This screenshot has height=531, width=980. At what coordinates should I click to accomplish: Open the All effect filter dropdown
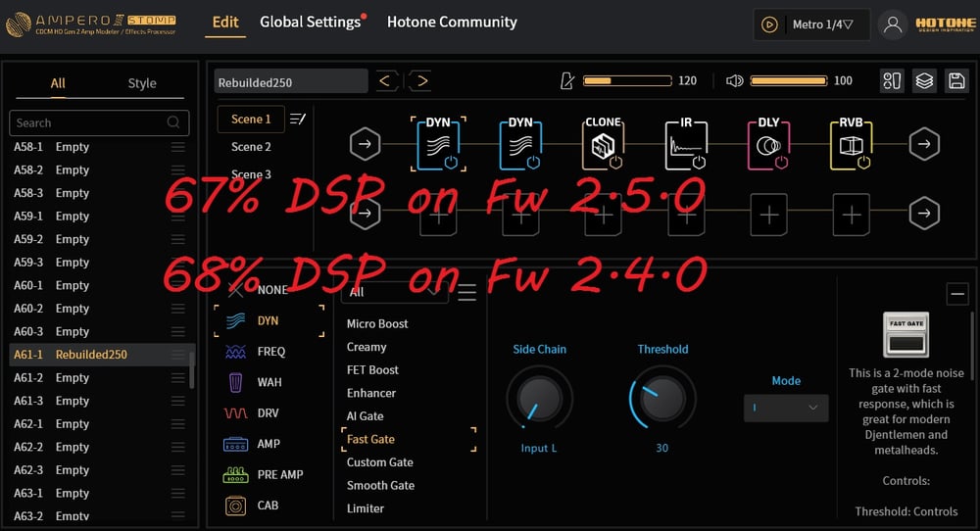tap(394, 292)
